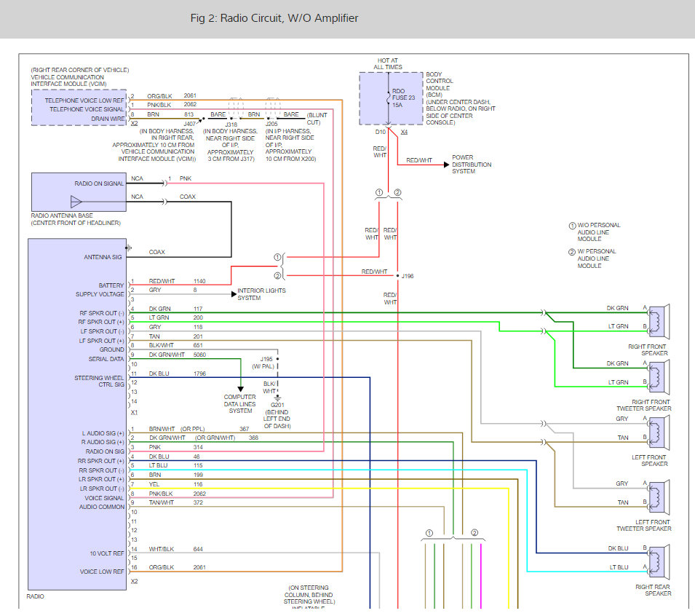Click the Left Front Speaker symbol

pyautogui.click(x=659, y=433)
